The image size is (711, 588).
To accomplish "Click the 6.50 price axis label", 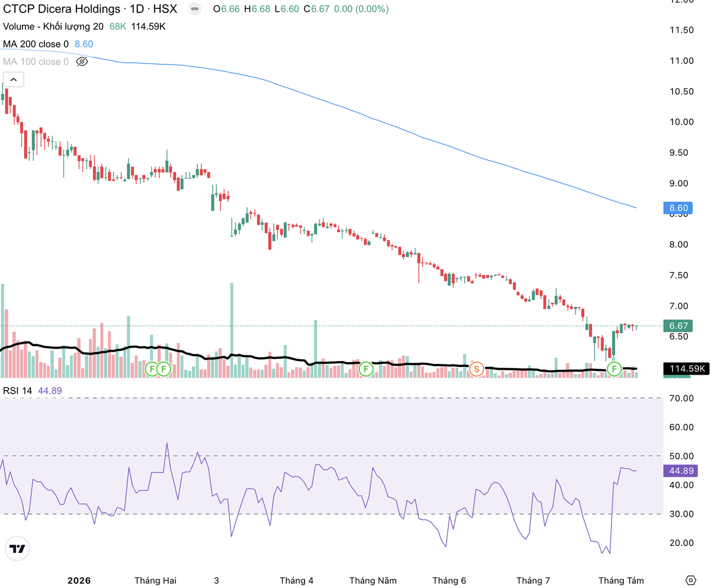I will pyautogui.click(x=680, y=336).
